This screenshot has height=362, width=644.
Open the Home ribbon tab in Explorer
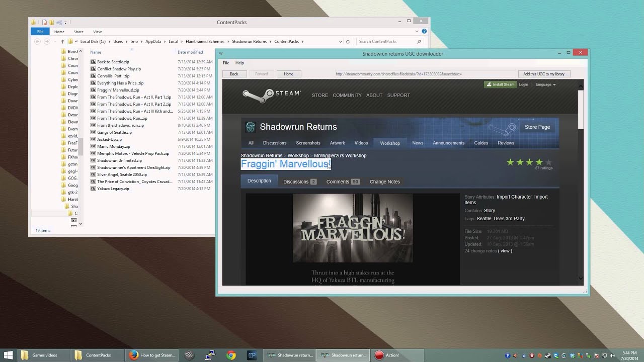pyautogui.click(x=59, y=32)
